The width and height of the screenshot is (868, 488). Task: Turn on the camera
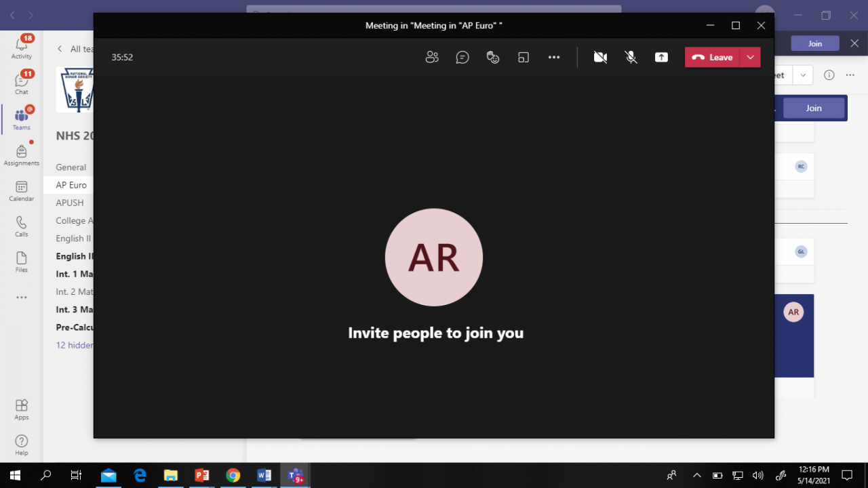[x=600, y=58]
